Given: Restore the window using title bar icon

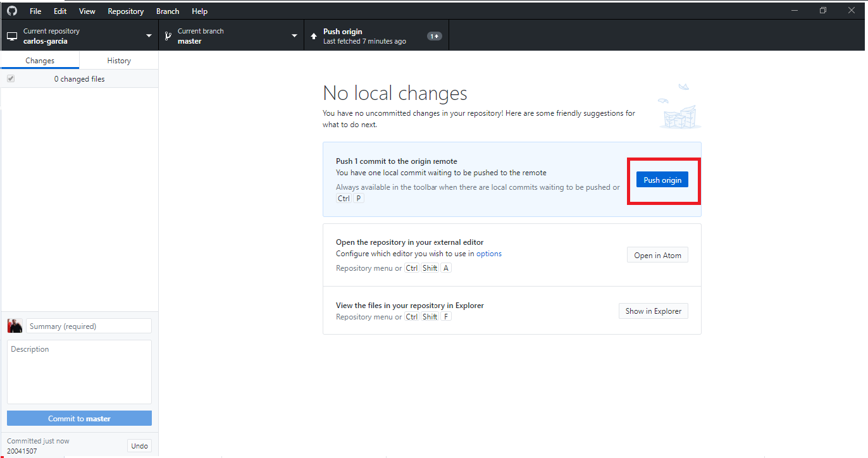Looking at the screenshot, I should point(823,10).
